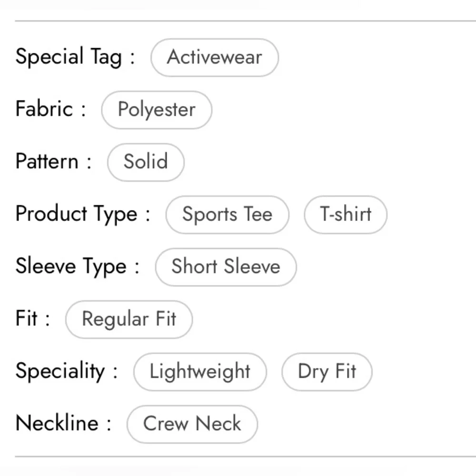The width and height of the screenshot is (476, 476).
Task: Select the Crew Neck neckline tag
Action: click(x=192, y=424)
